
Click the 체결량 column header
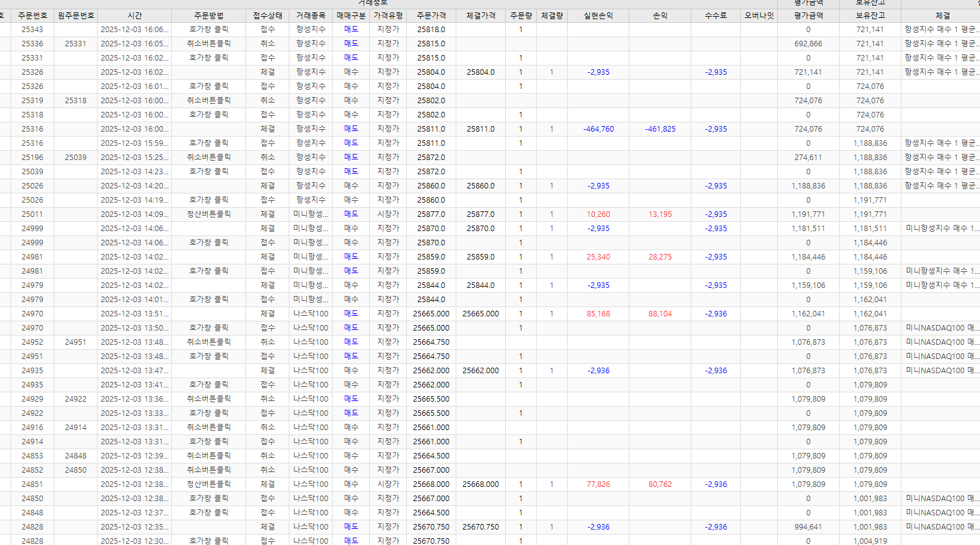coord(552,15)
